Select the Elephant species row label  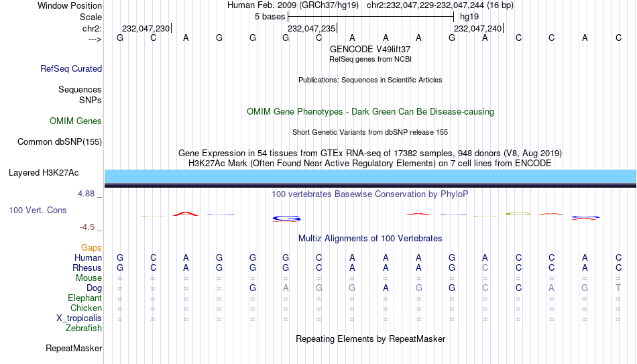click(x=85, y=298)
